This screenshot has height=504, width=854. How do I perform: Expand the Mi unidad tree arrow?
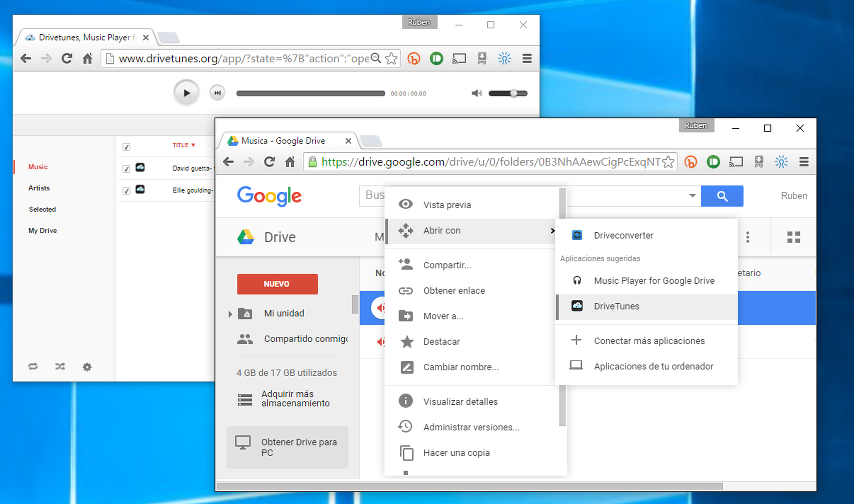click(230, 314)
